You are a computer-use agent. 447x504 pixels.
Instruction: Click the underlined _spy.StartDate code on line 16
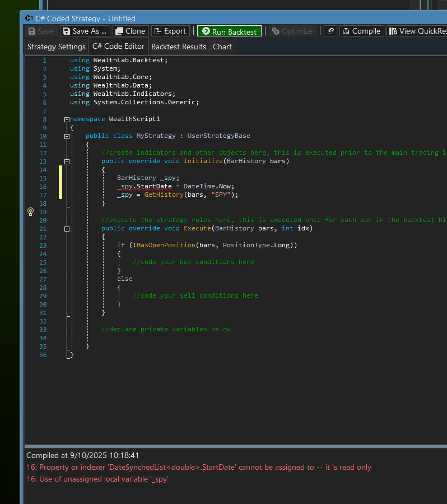coord(144,187)
